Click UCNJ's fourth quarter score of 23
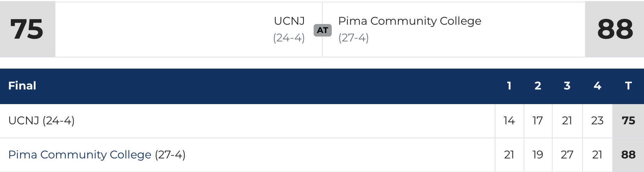Screen dimensions: 644x172 click(597, 120)
